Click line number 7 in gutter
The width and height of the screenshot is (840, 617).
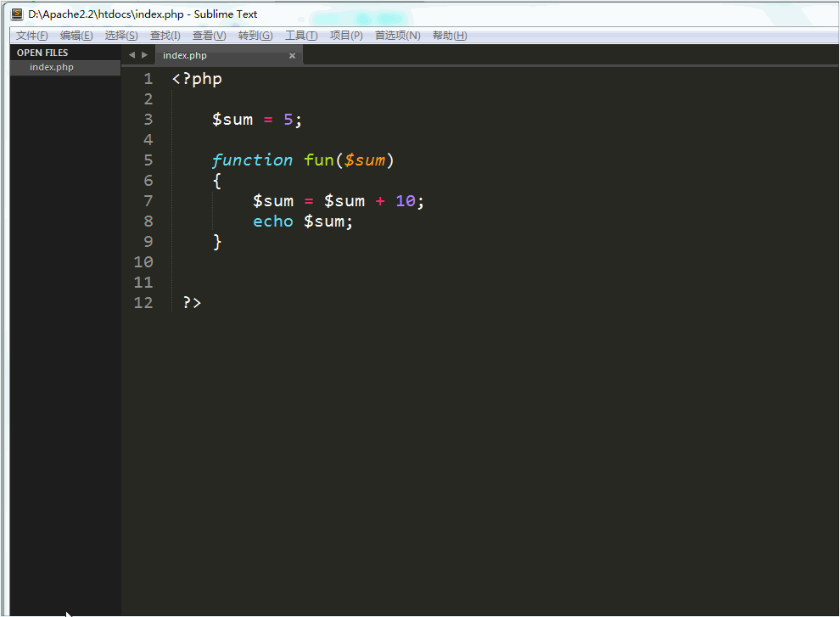click(x=148, y=201)
